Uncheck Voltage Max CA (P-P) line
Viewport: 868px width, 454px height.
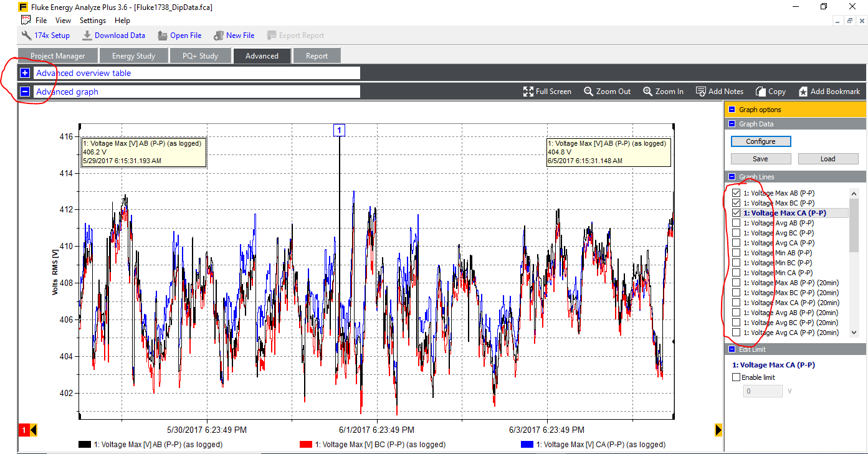point(737,213)
